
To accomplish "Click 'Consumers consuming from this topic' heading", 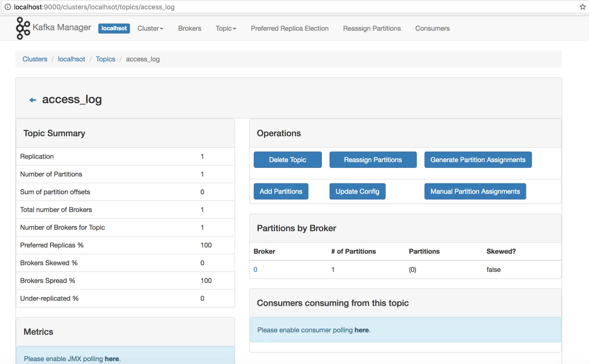I will pos(333,303).
